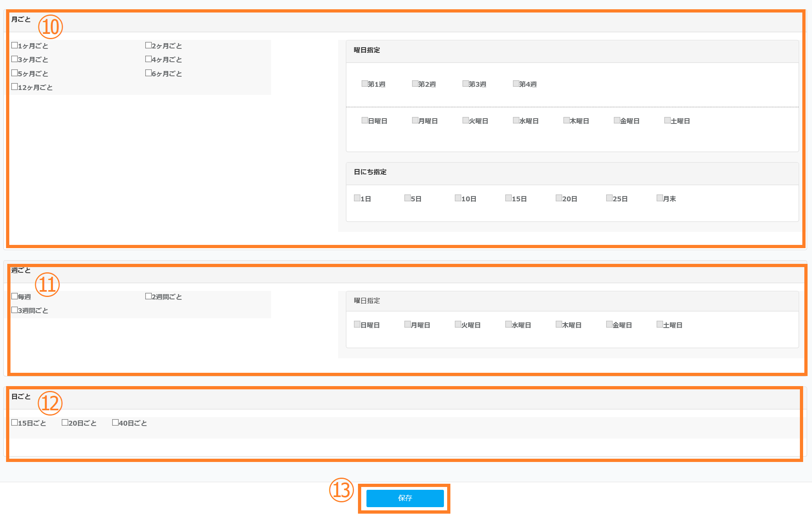Click the blue 保存 button
The width and height of the screenshot is (812, 514).
coord(405,498)
